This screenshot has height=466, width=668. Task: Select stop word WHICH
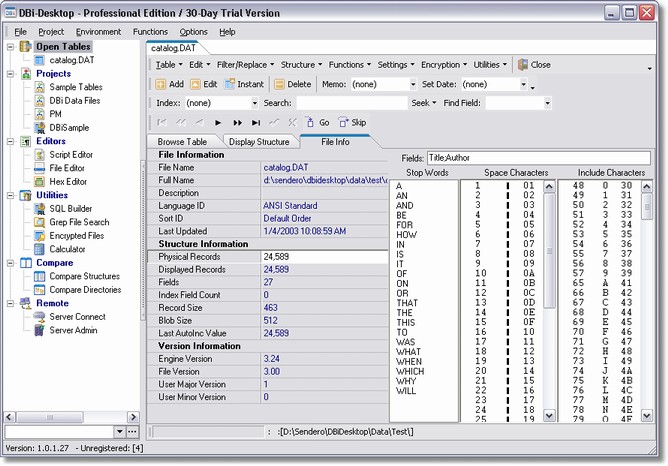(x=410, y=371)
